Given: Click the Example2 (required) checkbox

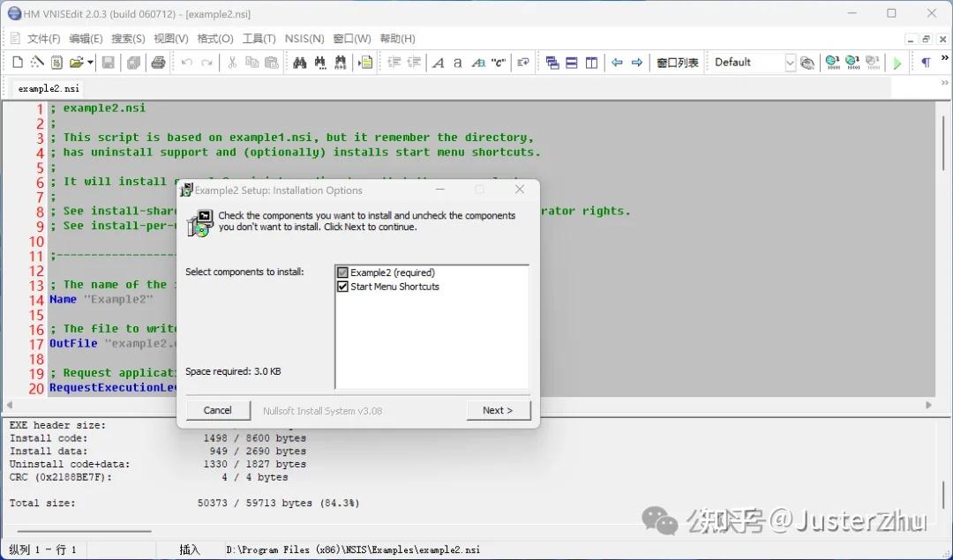Looking at the screenshot, I should coord(342,273).
